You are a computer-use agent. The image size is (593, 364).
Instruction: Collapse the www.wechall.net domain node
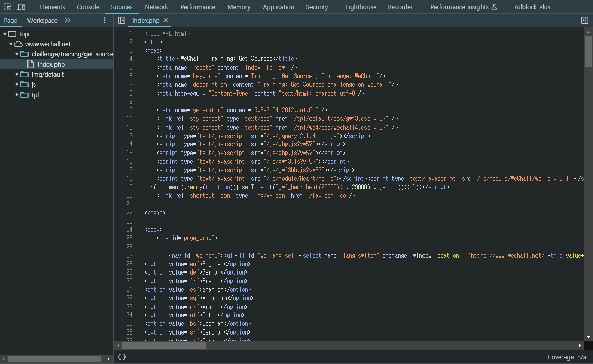(x=11, y=44)
